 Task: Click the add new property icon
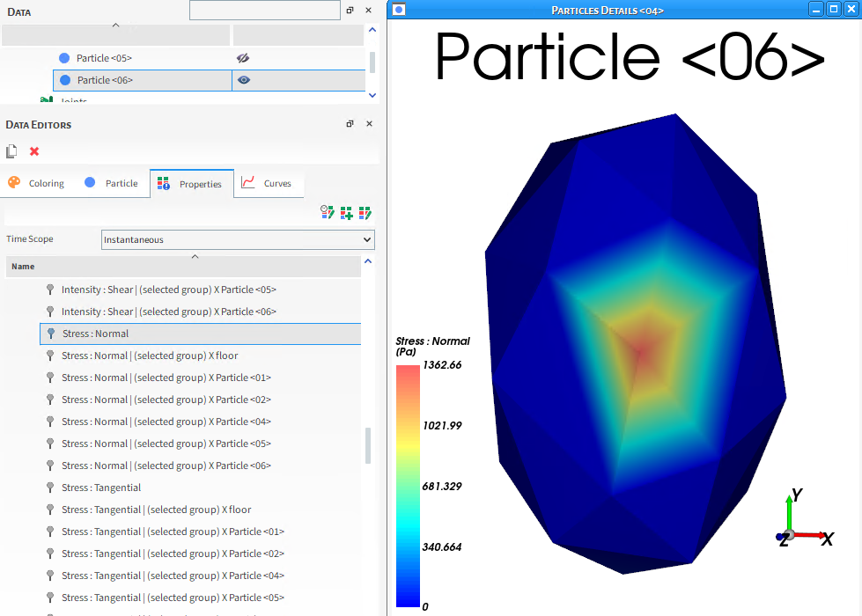click(346, 212)
